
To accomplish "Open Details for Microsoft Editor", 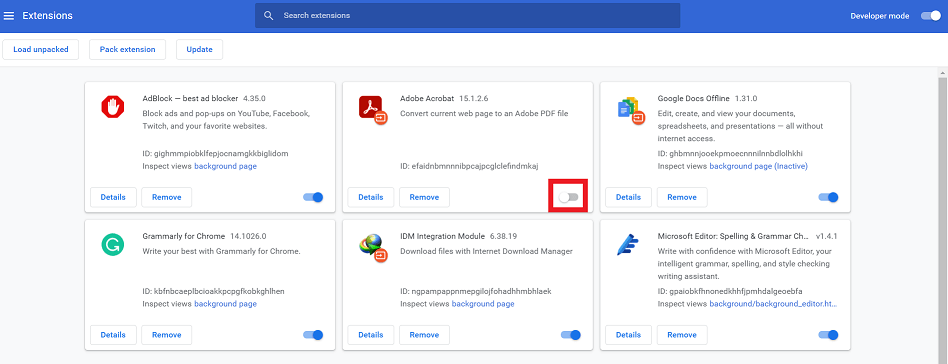I will [628, 334].
